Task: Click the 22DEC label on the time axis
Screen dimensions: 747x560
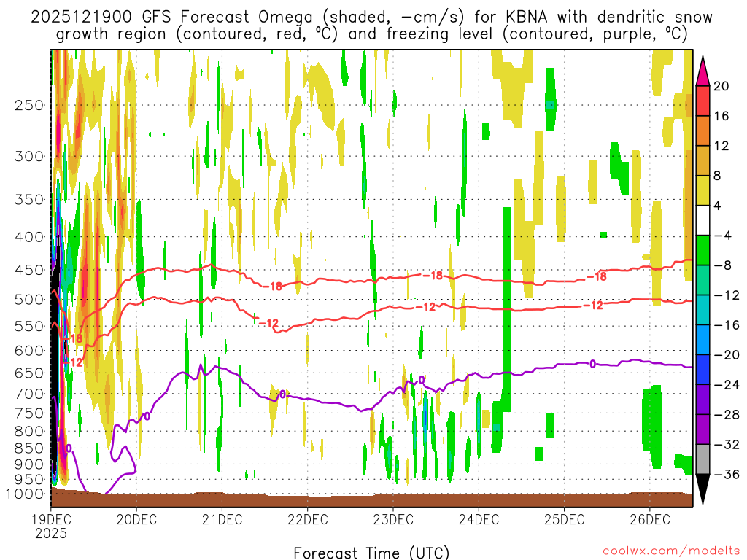Action: [x=307, y=519]
